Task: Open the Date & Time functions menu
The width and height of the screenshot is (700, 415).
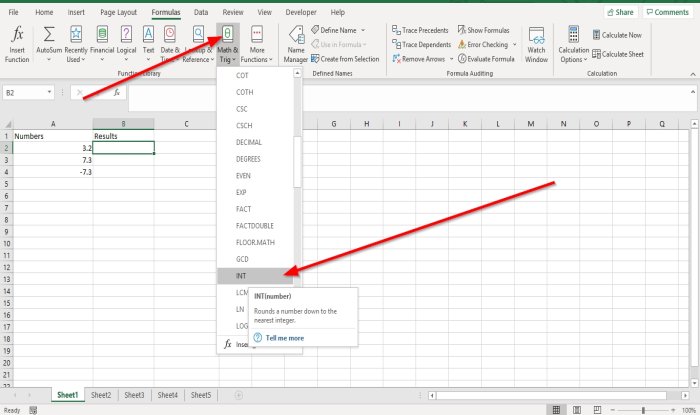Action: 170,44
